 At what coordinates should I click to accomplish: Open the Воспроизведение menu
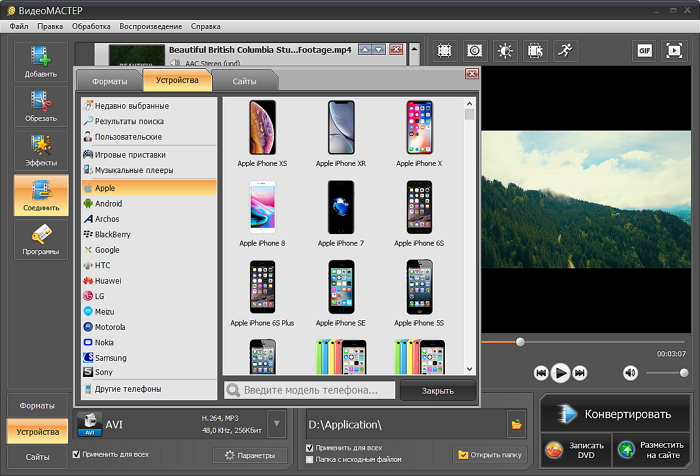point(153,25)
